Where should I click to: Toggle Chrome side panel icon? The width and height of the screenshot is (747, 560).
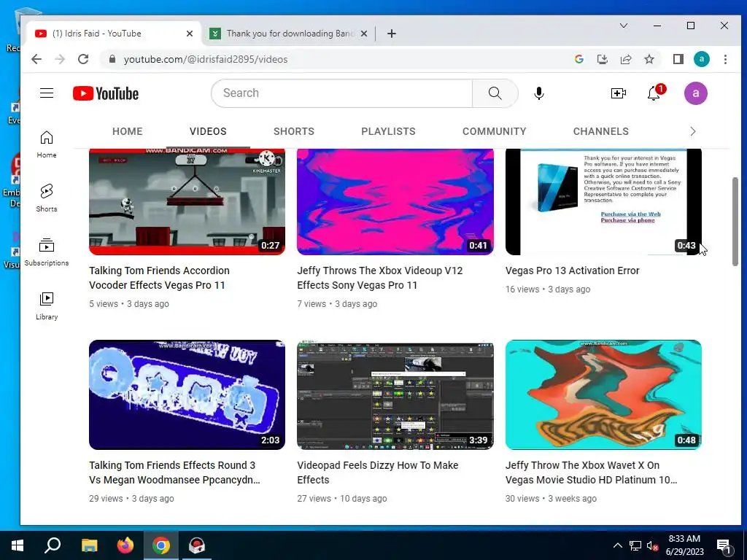(x=678, y=59)
